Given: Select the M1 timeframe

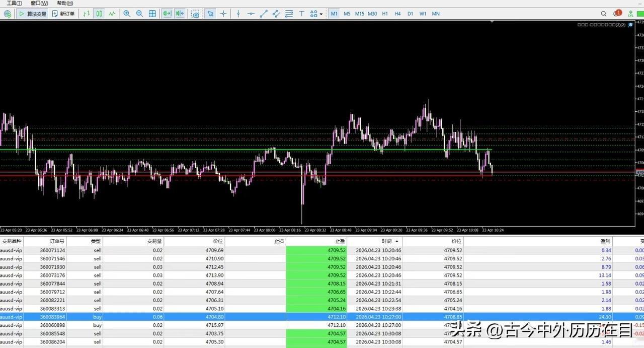Looking at the screenshot, I should click(334, 14).
